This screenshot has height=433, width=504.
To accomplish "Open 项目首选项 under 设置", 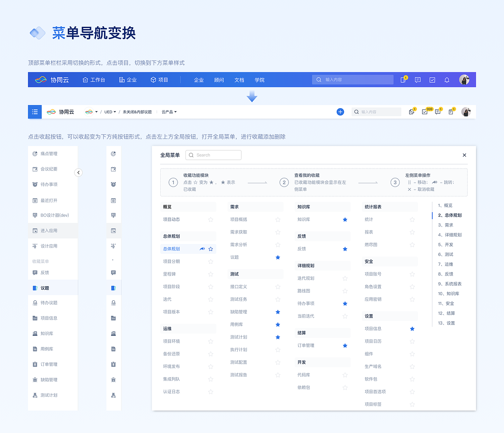I will click(375, 392).
